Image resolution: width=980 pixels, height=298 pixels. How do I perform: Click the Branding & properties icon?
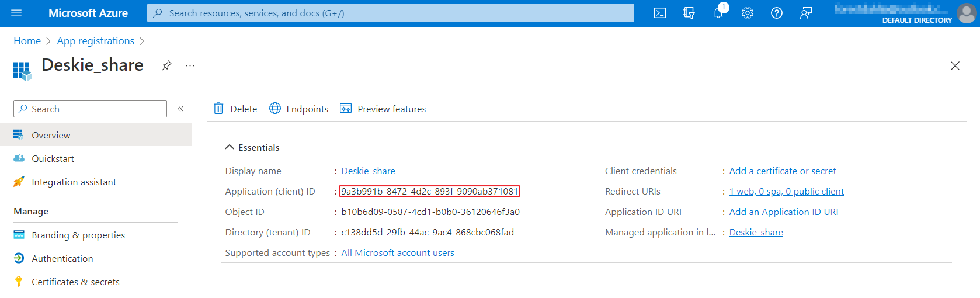point(19,235)
